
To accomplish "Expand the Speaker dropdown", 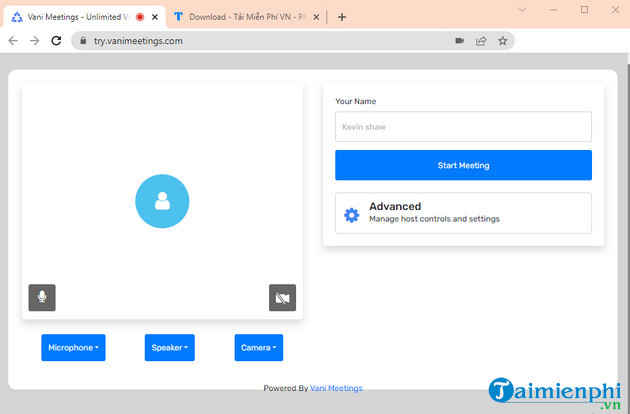I will click(169, 348).
